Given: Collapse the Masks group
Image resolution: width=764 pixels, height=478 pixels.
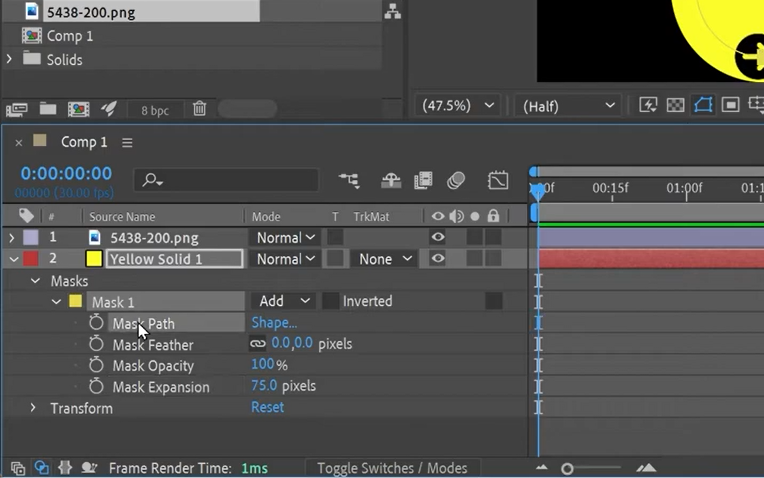Looking at the screenshot, I should pos(35,281).
